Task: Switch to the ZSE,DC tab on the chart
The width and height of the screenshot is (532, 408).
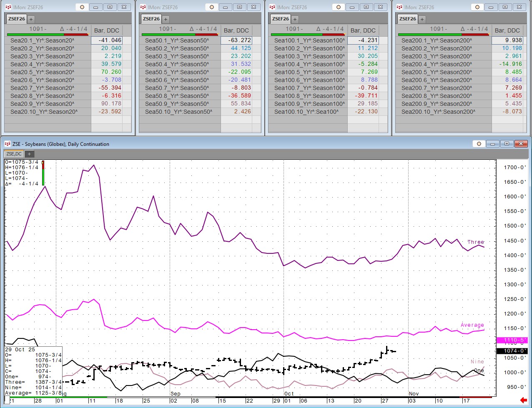Action: 14,153
